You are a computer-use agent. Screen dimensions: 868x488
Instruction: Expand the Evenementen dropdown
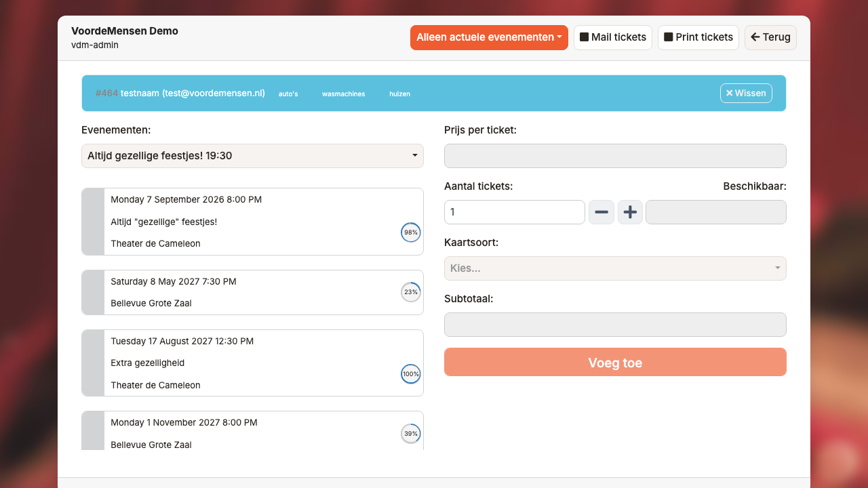point(252,156)
